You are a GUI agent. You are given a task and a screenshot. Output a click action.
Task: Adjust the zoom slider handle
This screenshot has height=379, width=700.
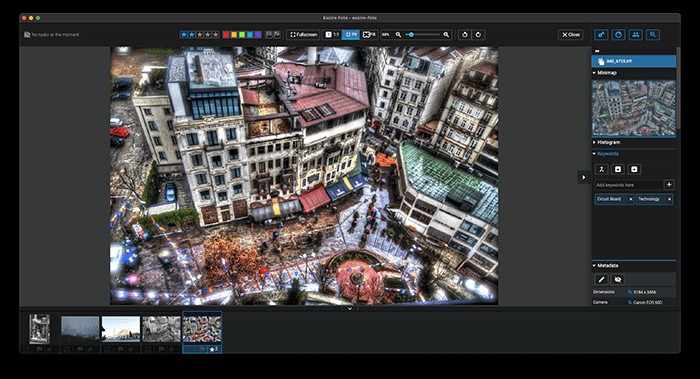(x=411, y=35)
